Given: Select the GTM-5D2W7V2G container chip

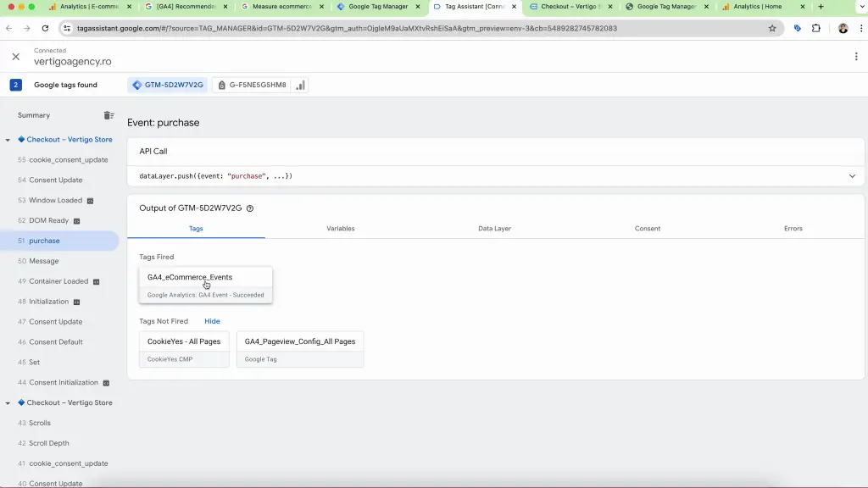Looking at the screenshot, I should click(168, 85).
